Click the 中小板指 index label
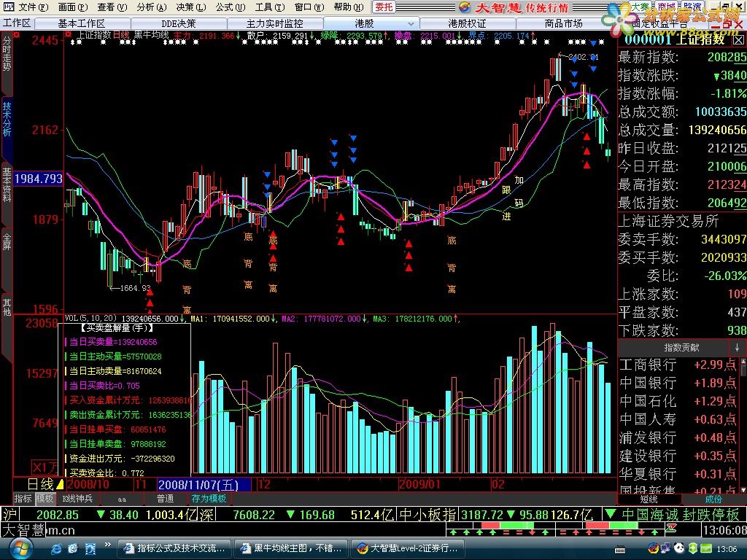Viewport: 747px width, 560px height. 427,515
